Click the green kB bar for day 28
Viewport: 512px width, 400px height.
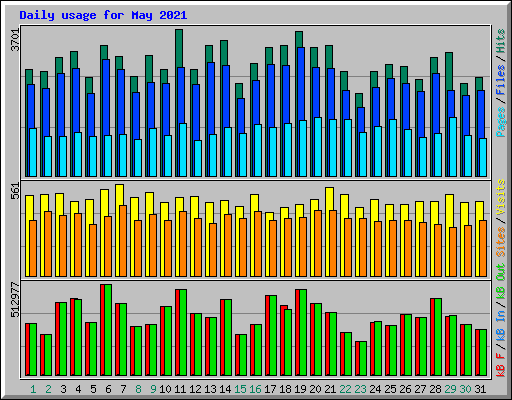(438, 337)
